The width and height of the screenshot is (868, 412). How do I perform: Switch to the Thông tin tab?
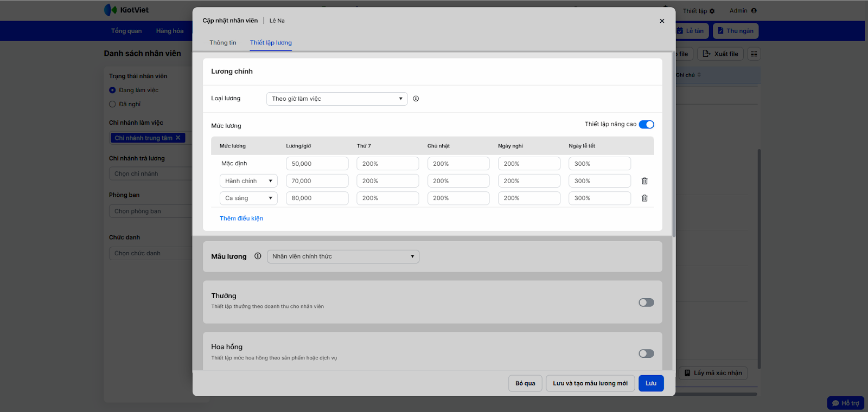pyautogui.click(x=223, y=43)
